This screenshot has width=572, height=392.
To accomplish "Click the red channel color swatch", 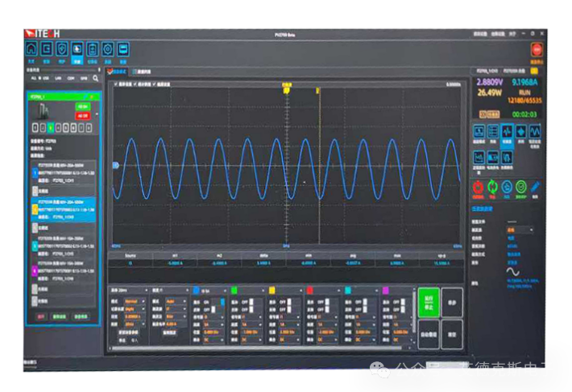I will (x=309, y=291).
